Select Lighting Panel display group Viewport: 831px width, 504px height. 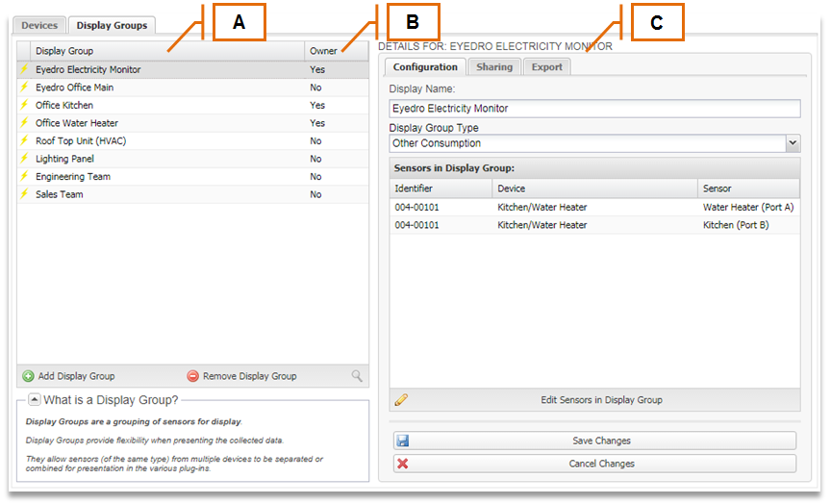193,159
